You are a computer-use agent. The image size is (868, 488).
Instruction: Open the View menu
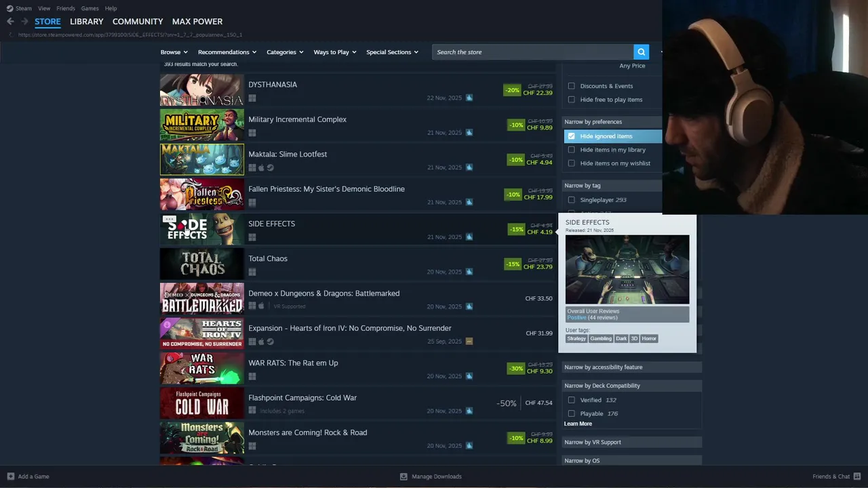pos(44,8)
